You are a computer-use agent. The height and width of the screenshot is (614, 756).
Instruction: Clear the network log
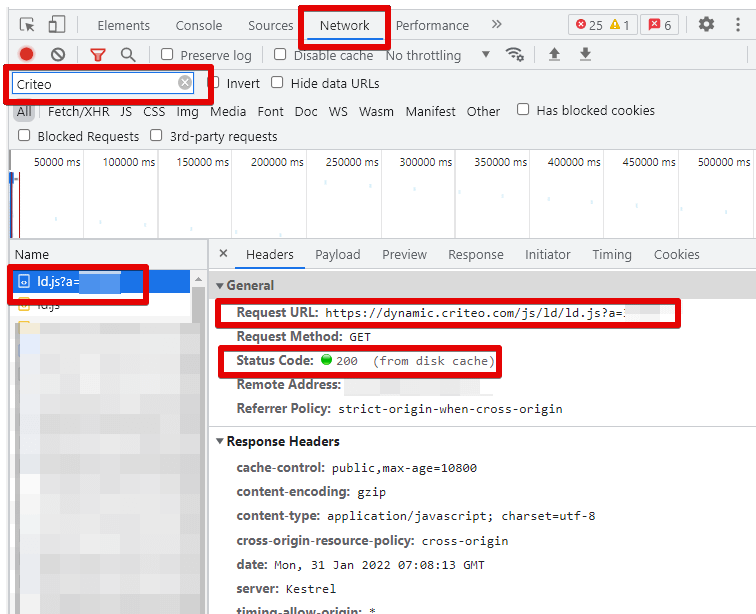coord(58,55)
